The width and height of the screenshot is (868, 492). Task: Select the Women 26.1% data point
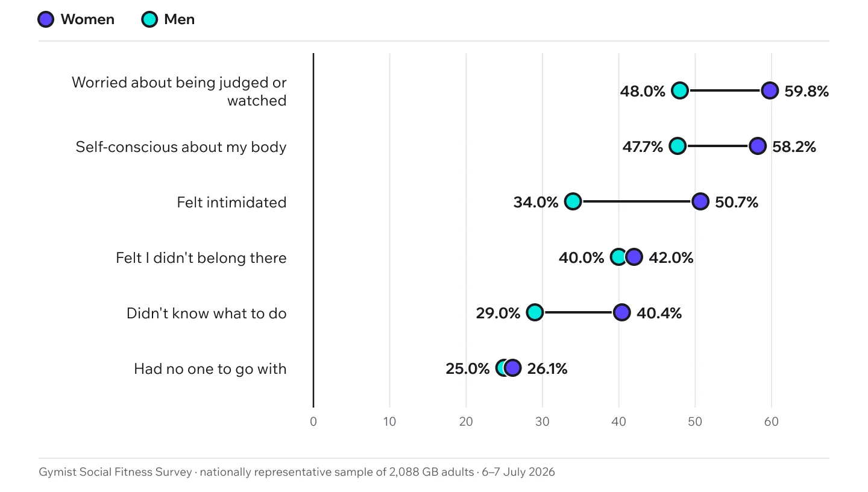pyautogui.click(x=512, y=368)
